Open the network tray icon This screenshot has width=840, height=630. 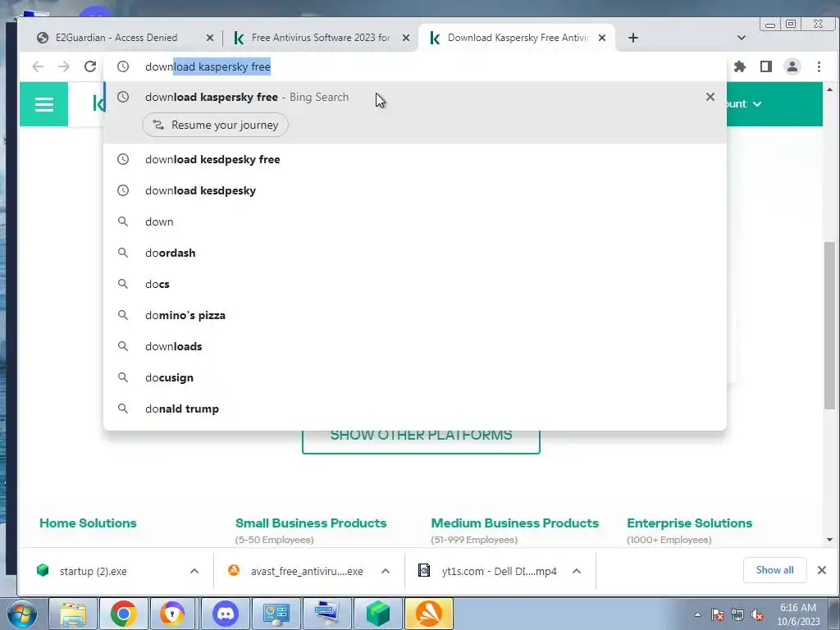click(737, 614)
